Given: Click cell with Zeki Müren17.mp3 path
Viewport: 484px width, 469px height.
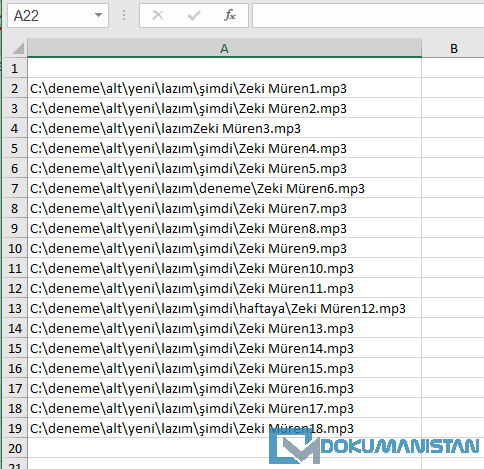Looking at the screenshot, I should [x=224, y=408].
